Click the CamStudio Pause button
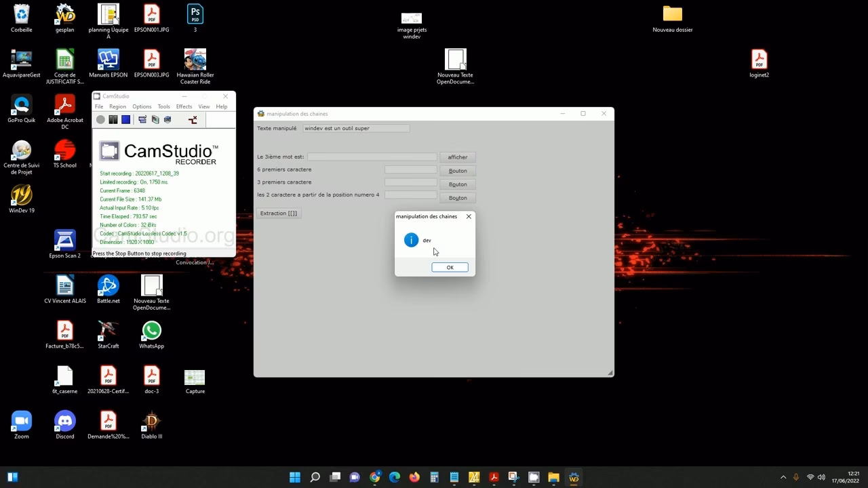This screenshot has width=868, height=488. (113, 120)
